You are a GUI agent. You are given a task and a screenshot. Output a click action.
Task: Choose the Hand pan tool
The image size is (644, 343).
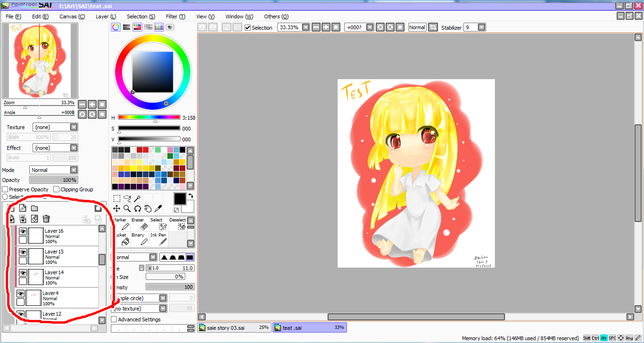148,209
